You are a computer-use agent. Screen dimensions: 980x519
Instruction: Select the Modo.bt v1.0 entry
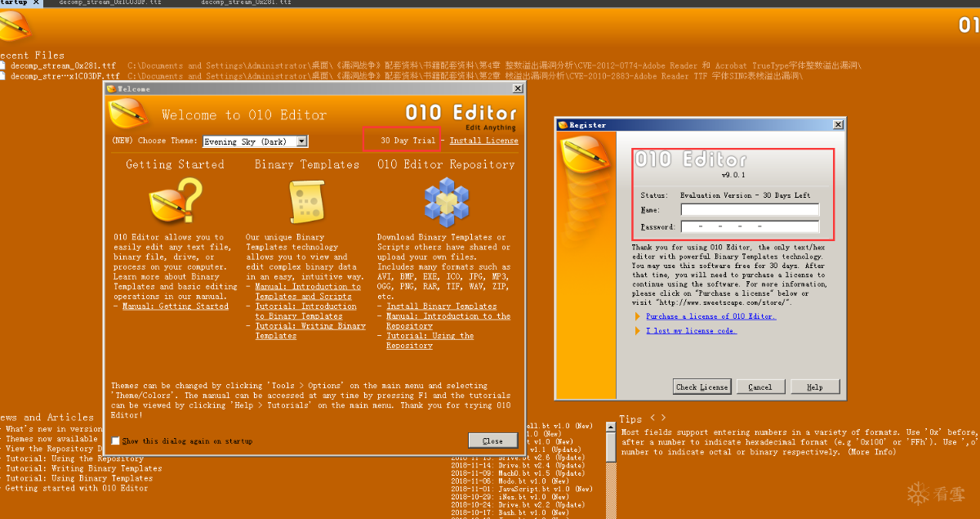[510, 481]
